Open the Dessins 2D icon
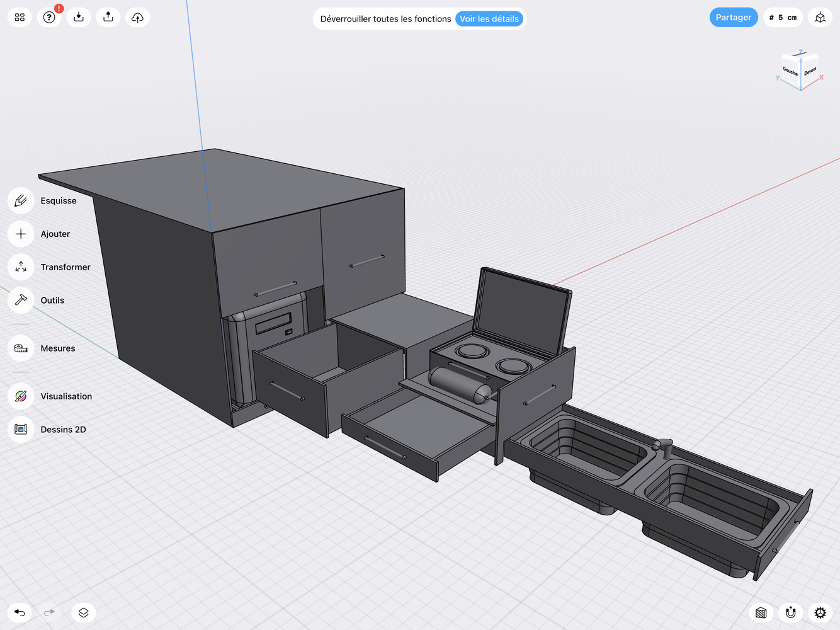The height and width of the screenshot is (630, 840). [21, 430]
